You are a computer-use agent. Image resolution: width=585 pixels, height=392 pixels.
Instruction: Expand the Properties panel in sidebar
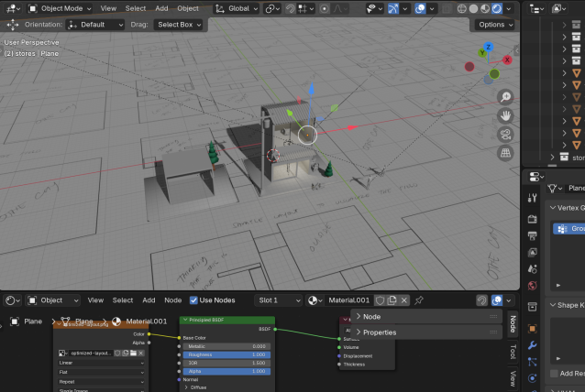426,332
